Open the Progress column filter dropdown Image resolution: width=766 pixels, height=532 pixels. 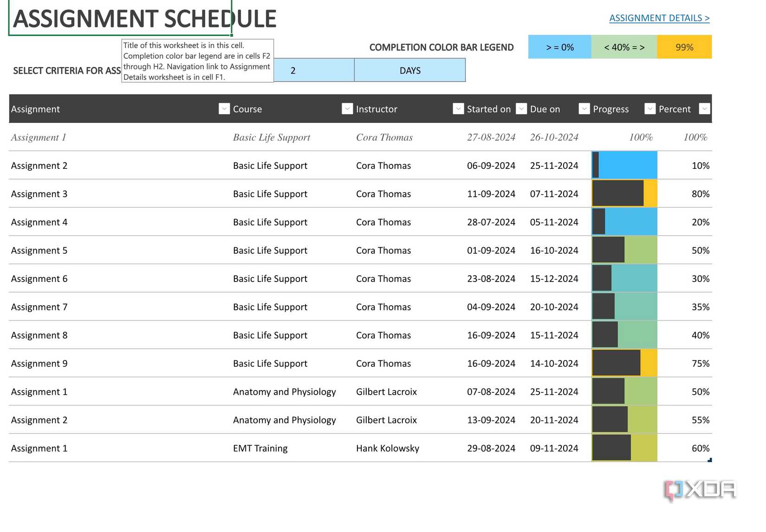(650, 109)
